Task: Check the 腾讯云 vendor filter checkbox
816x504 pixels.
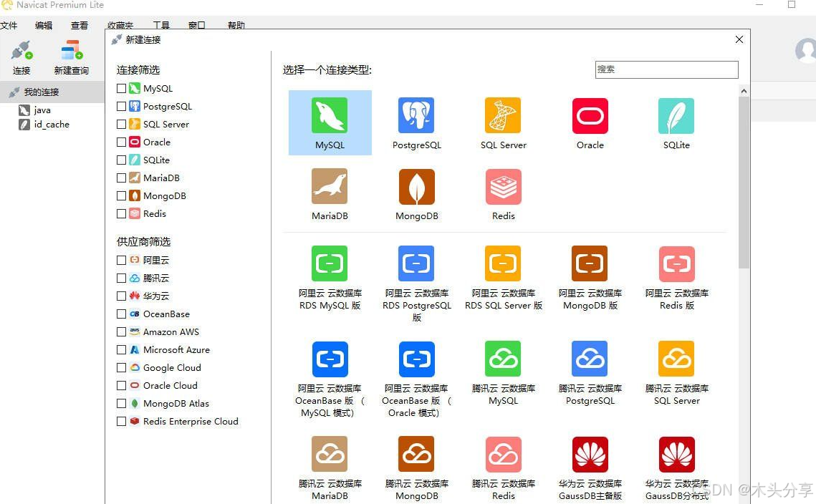Action: pos(121,278)
